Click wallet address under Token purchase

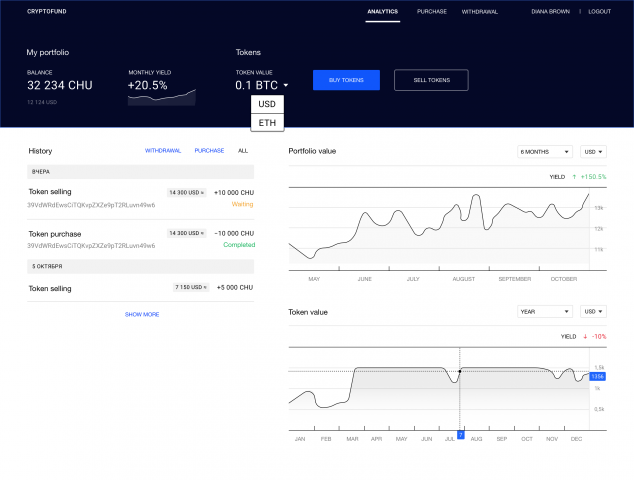coord(91,245)
